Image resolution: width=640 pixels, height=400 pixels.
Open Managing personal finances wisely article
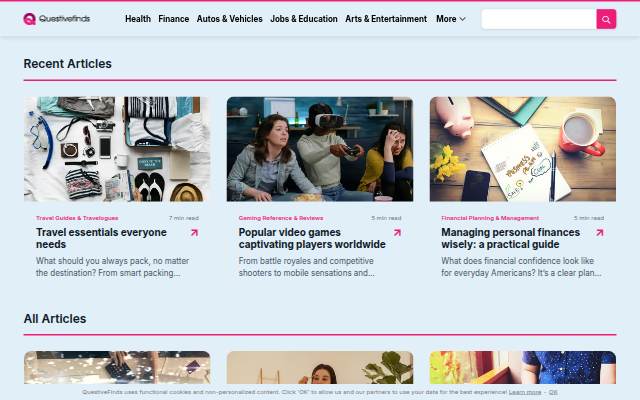pos(510,238)
